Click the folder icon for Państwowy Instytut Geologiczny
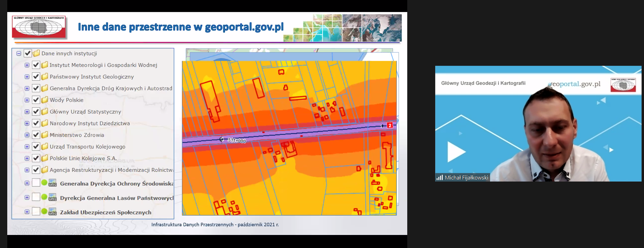 (45, 76)
